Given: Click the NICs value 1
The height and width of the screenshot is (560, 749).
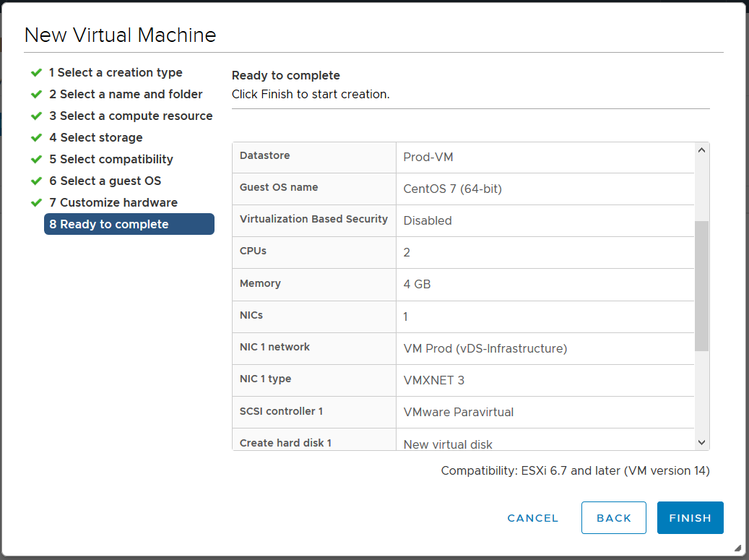Looking at the screenshot, I should 405,316.
